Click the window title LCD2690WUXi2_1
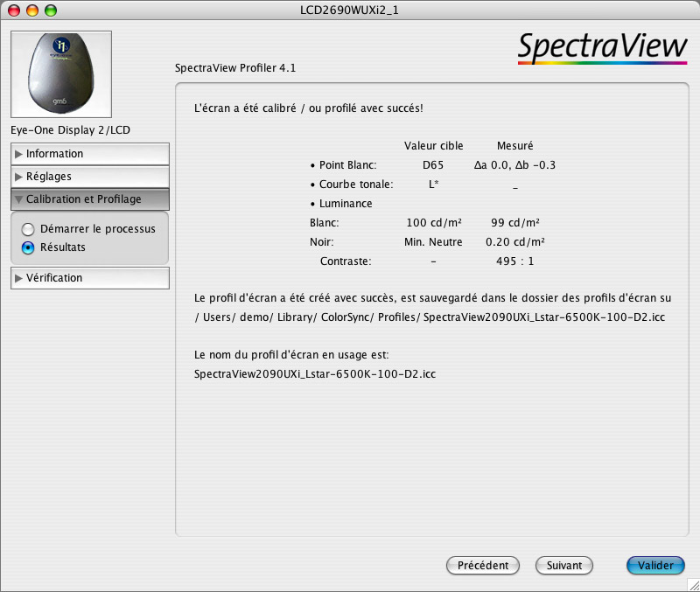Screen dimensions: 700x592 tap(349, 10)
